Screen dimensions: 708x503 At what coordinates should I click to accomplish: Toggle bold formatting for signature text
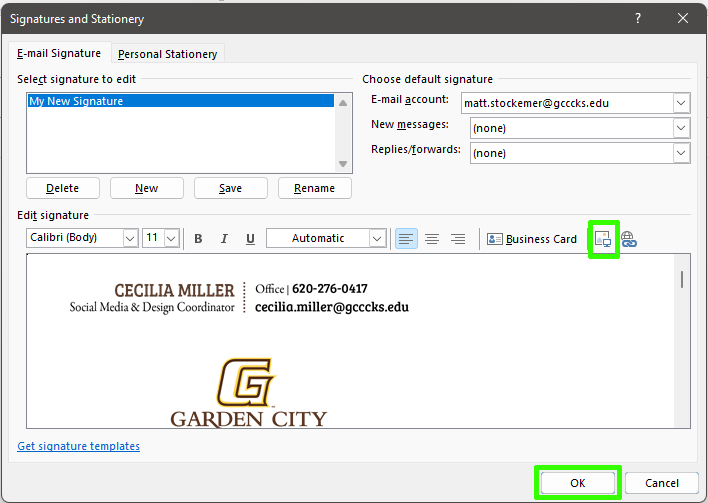(198, 239)
